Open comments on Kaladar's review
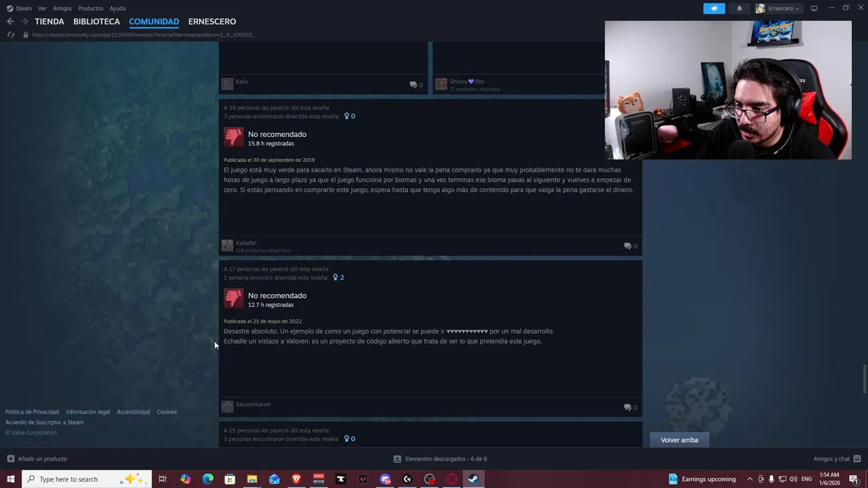868x488 pixels. [x=631, y=246]
